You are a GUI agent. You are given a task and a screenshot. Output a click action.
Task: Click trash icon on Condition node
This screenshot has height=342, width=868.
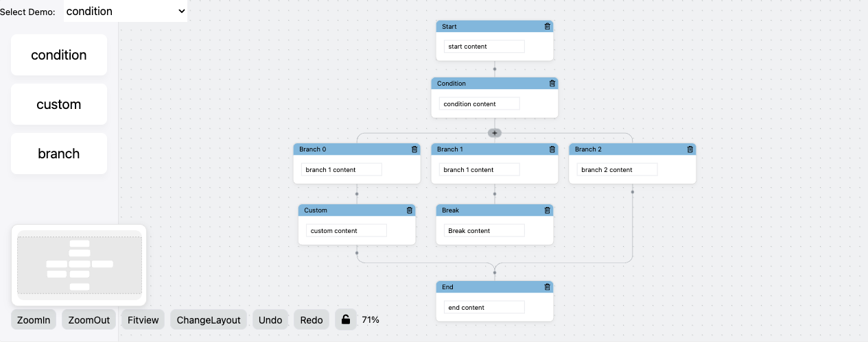(552, 84)
